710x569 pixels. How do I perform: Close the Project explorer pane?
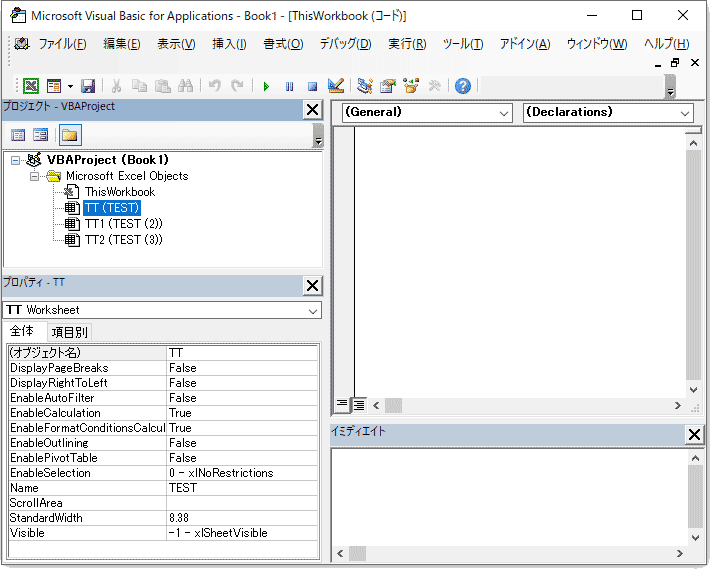[x=312, y=110]
